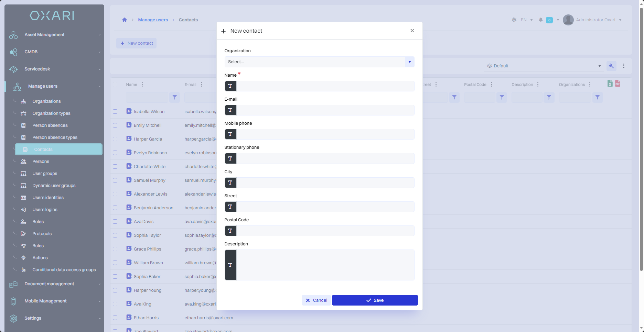Export table using the PDF icon
This screenshot has height=332, width=644.
(618, 84)
